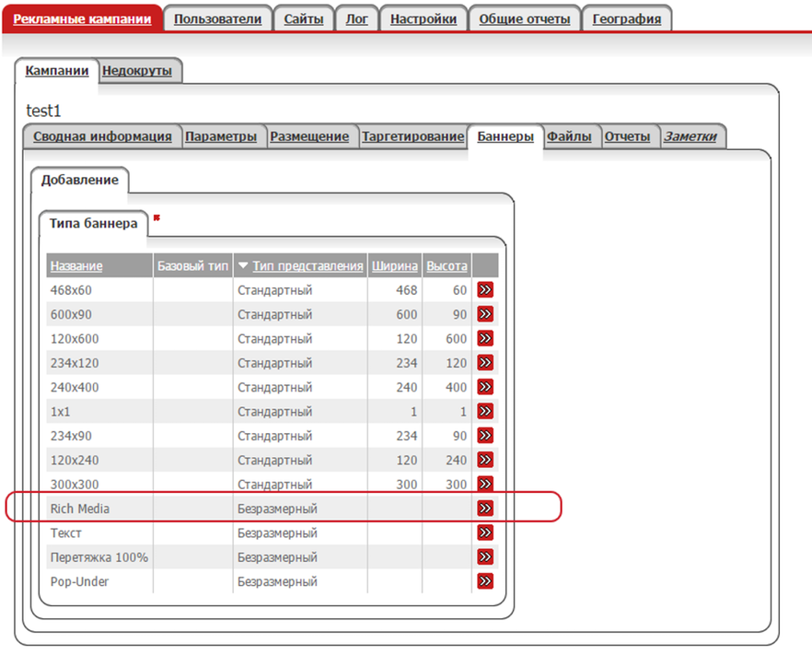Choose 120x600 banner arrow icon

tap(484, 338)
